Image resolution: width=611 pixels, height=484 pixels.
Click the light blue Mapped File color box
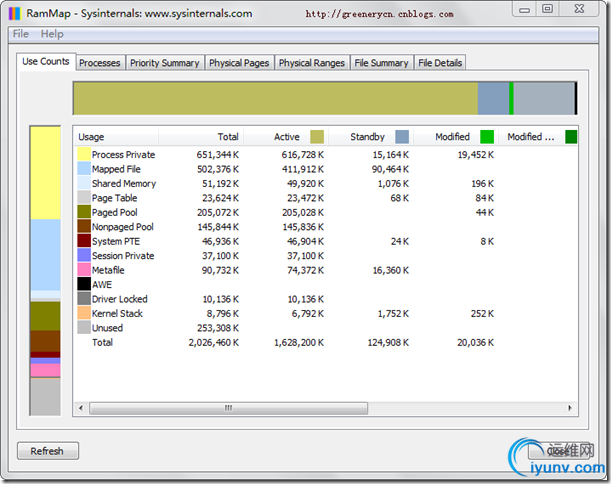point(84,169)
